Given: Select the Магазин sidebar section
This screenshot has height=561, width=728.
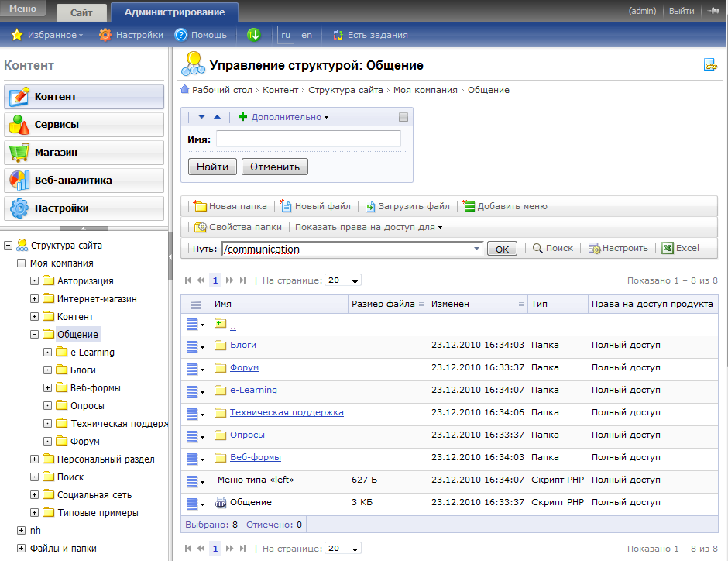Looking at the screenshot, I should [x=84, y=153].
